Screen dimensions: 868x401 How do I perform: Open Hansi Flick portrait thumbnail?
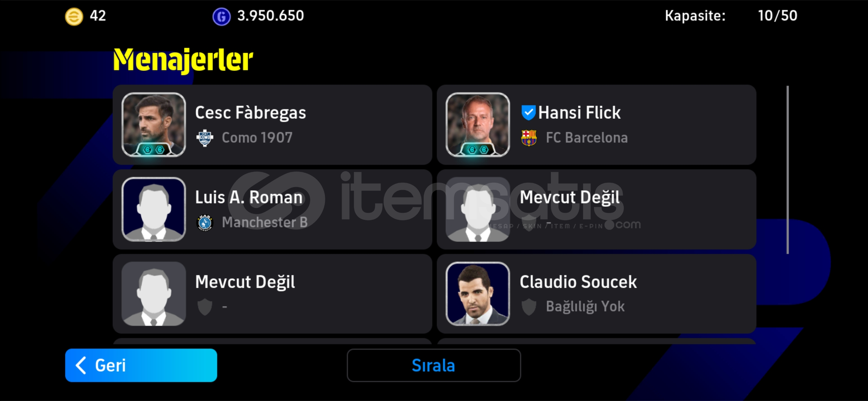click(478, 124)
